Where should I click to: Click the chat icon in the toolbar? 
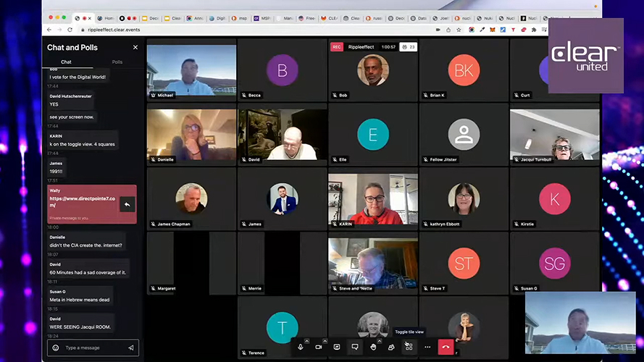[x=355, y=348]
